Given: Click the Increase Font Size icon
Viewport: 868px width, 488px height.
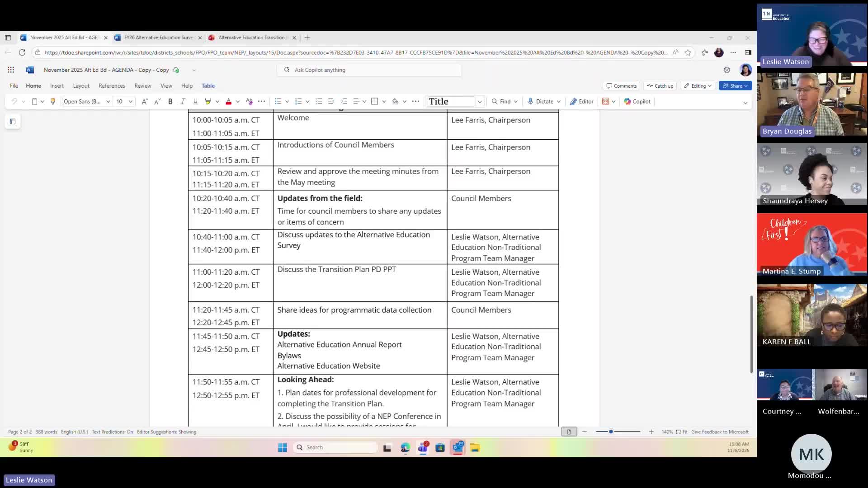Looking at the screenshot, I should tap(144, 101).
